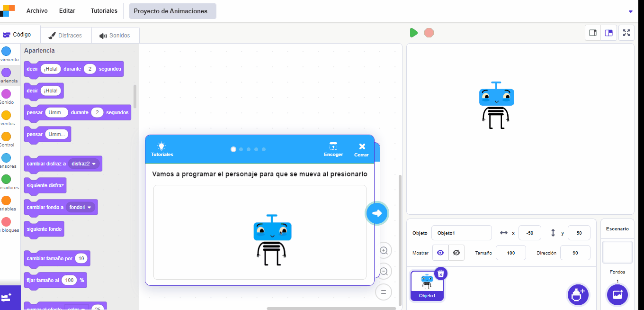Viewport: 644px width, 310px height.
Task: Open the disfraz2 costume dropdown
Action: (84, 164)
